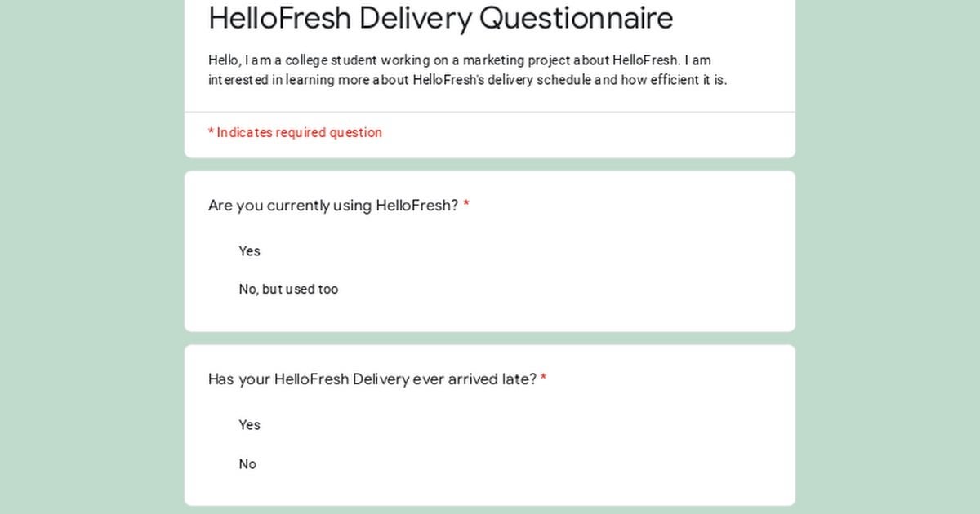Screen dimensions: 980x514
Task: Click the word "Questionnaire" in the title
Action: click(576, 18)
